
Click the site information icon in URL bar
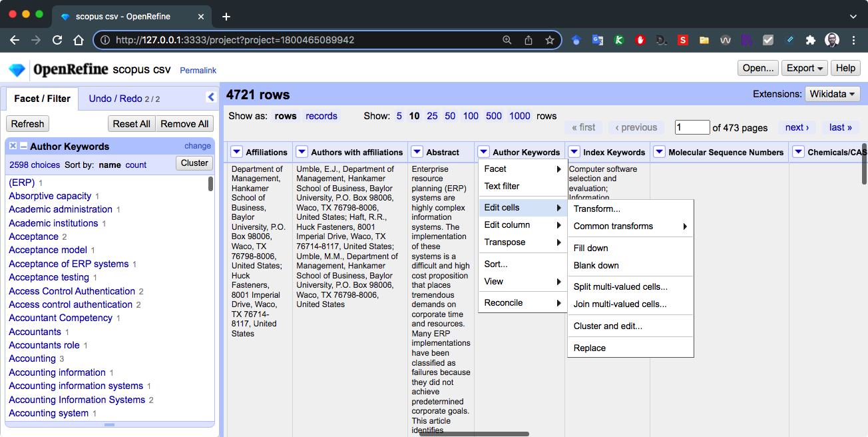105,40
